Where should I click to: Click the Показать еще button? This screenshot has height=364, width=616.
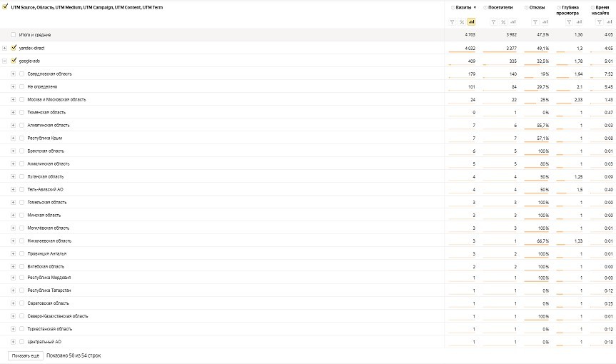25,355
